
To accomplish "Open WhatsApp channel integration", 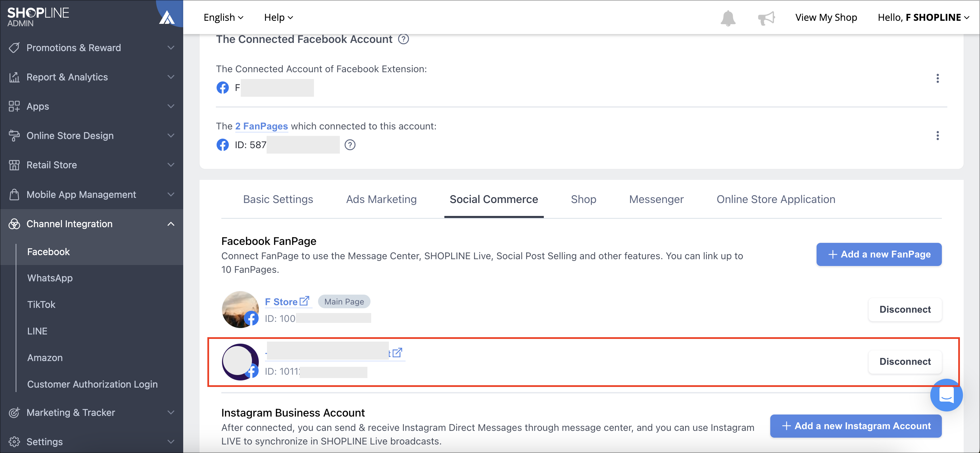I will 50,278.
